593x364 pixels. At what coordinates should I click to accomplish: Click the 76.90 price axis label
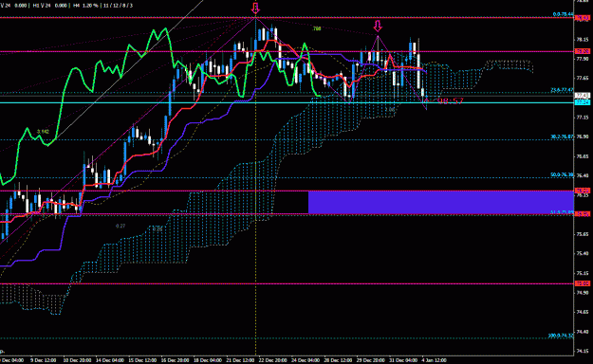click(582, 136)
